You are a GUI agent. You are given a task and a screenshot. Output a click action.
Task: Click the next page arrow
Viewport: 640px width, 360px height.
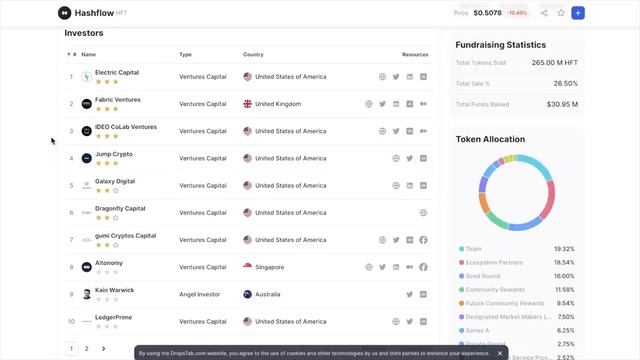103,349
